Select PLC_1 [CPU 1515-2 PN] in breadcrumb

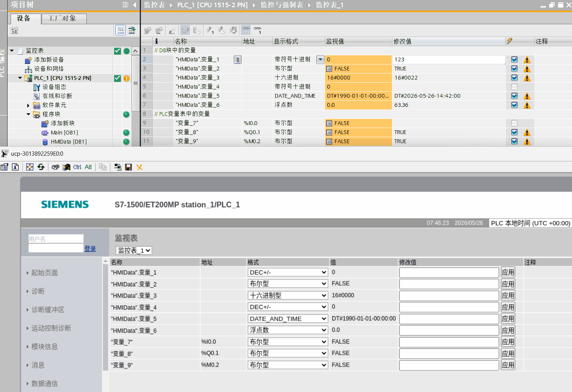(213, 5)
